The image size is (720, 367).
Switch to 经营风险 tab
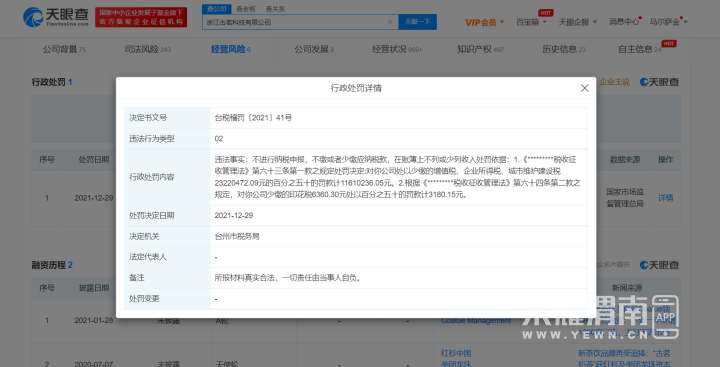point(231,49)
